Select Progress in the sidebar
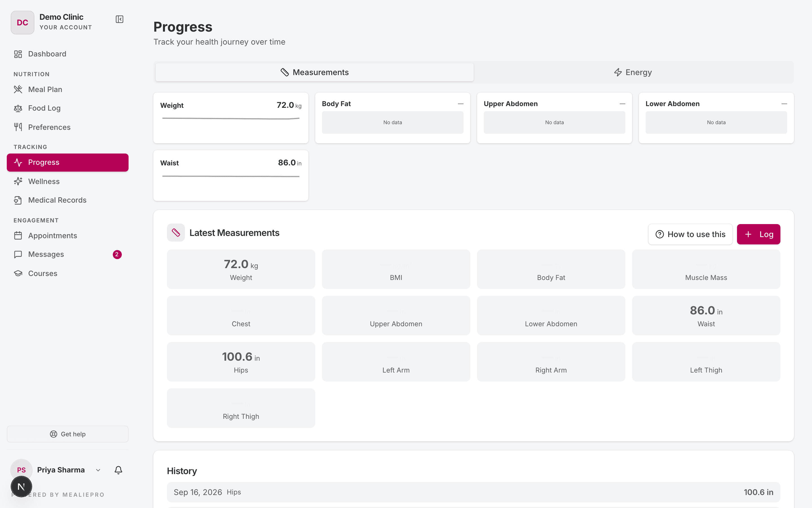 [67, 163]
